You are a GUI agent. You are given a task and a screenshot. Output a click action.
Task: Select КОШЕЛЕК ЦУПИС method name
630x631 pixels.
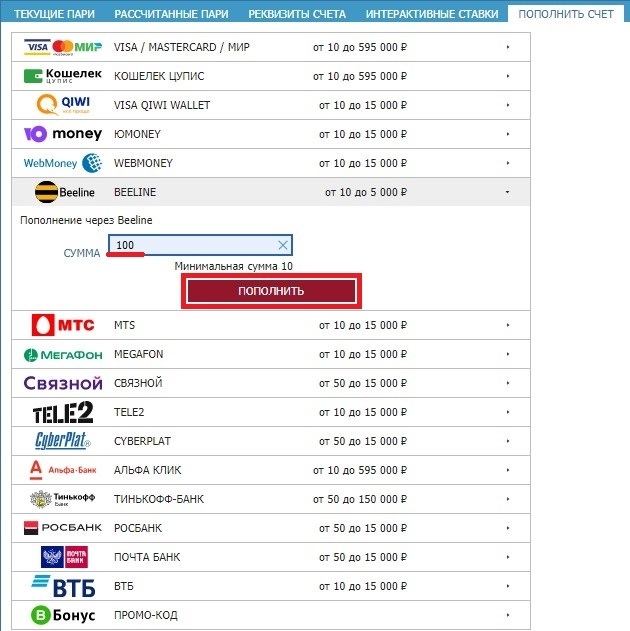coord(159,76)
